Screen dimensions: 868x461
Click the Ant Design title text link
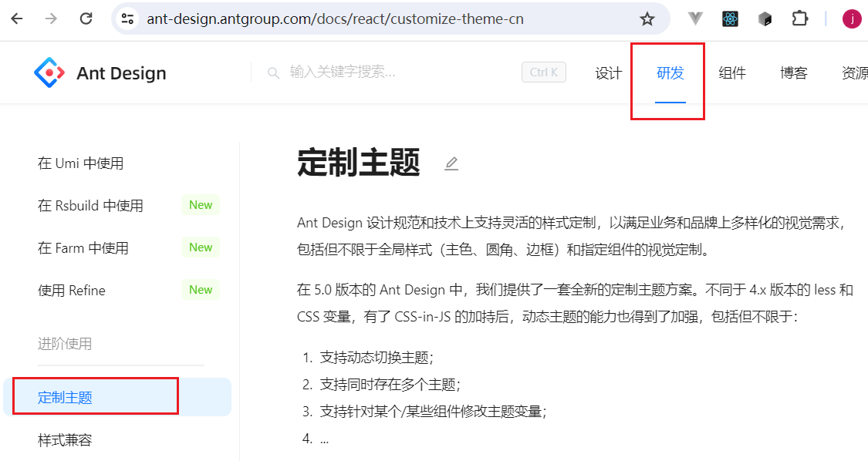(x=121, y=73)
